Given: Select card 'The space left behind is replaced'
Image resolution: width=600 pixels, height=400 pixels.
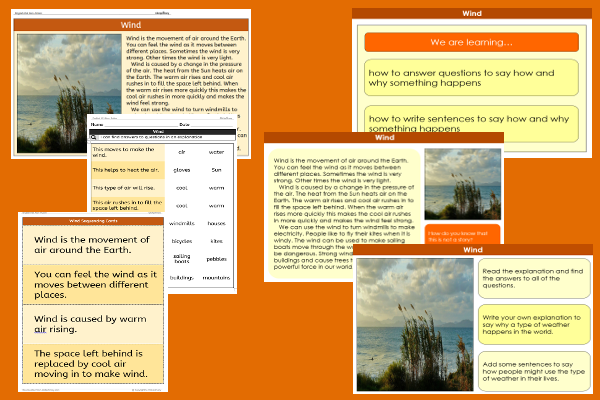Looking at the screenshot, I should (x=93, y=364).
